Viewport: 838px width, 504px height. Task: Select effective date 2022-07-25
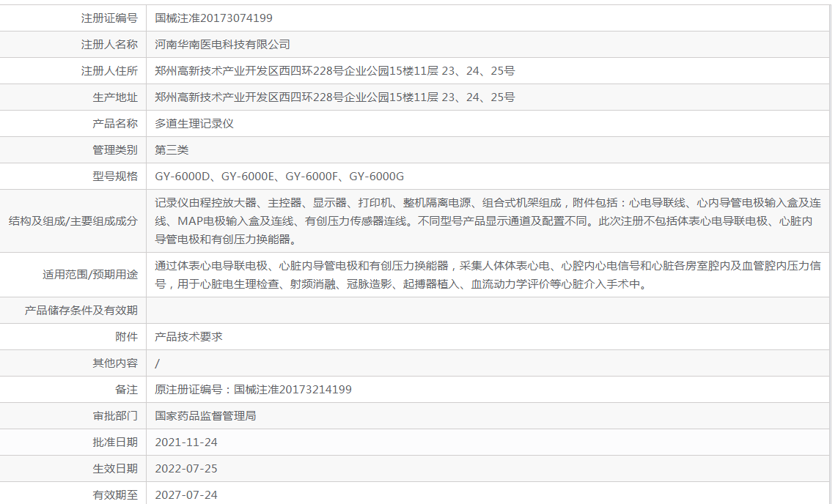click(x=186, y=469)
